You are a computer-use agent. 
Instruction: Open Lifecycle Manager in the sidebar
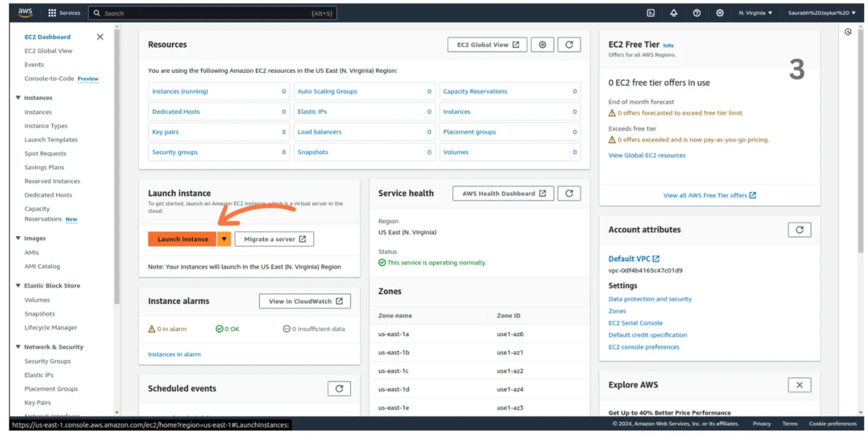pyautogui.click(x=51, y=328)
